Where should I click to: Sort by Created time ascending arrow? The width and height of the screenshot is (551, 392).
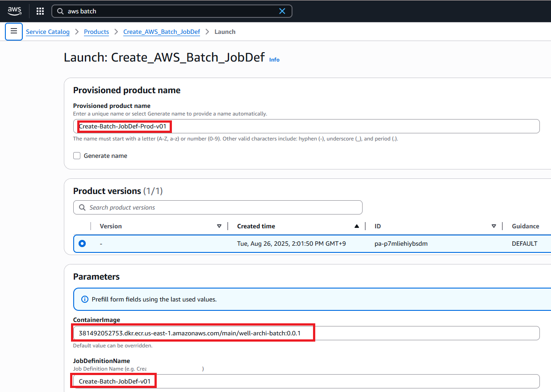click(356, 226)
